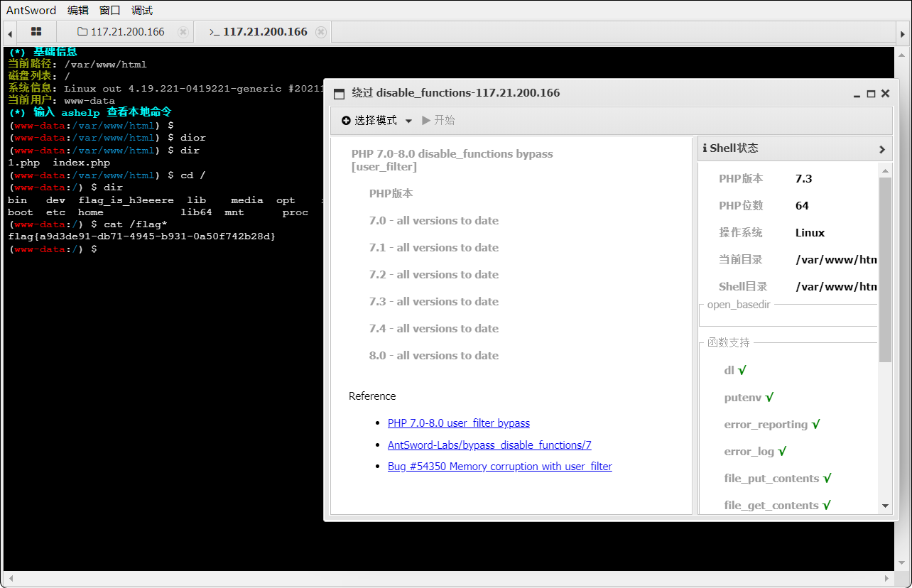Viewport: 912px width, 588px height.
Task: Click 操作系统 value Linux
Action: click(x=810, y=233)
